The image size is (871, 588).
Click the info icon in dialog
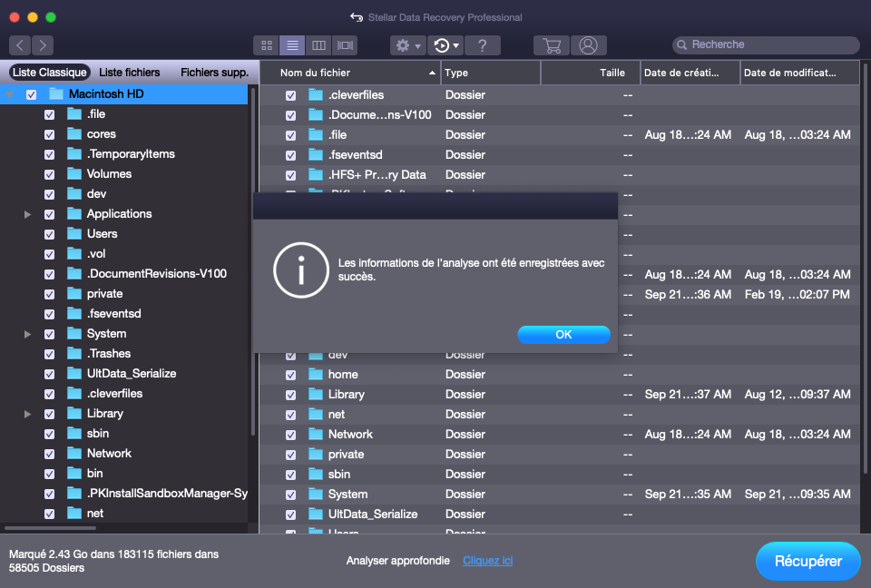coord(301,270)
